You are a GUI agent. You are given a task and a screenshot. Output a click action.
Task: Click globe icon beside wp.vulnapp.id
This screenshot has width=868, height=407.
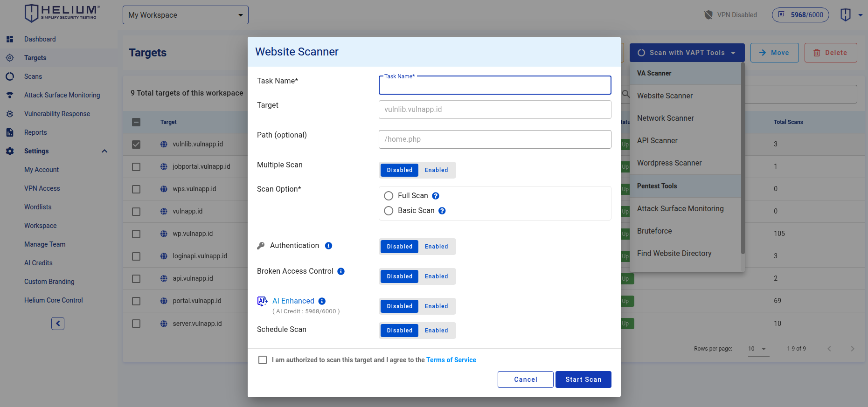click(164, 234)
